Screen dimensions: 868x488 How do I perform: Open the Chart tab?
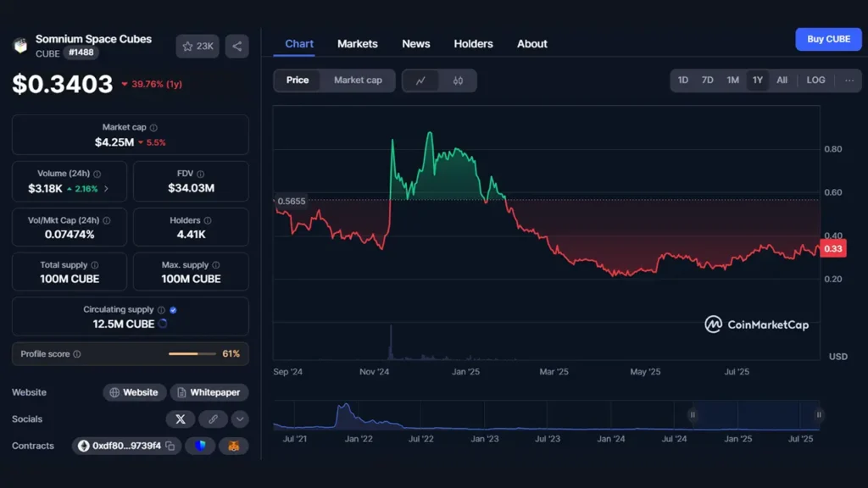point(299,44)
